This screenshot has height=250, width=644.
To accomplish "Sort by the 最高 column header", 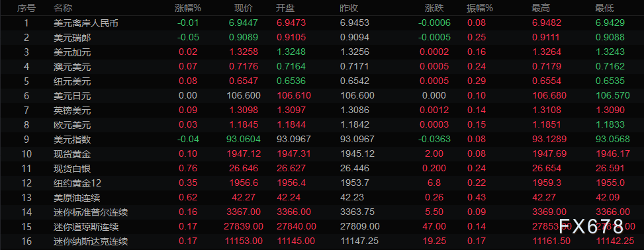I will [541, 8].
